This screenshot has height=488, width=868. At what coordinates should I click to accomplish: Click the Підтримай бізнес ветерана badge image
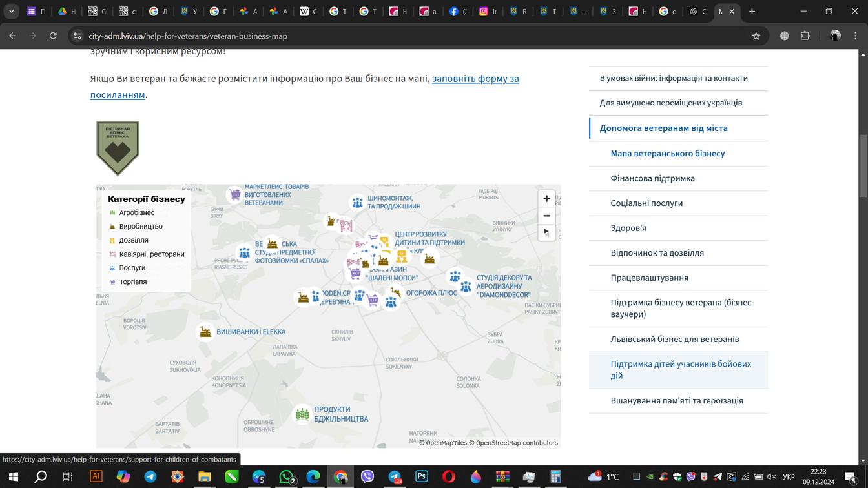118,148
